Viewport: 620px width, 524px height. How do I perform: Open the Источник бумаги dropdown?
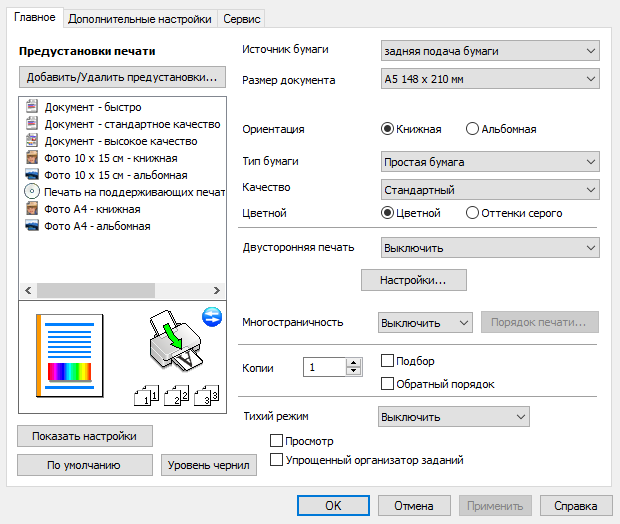click(x=490, y=51)
